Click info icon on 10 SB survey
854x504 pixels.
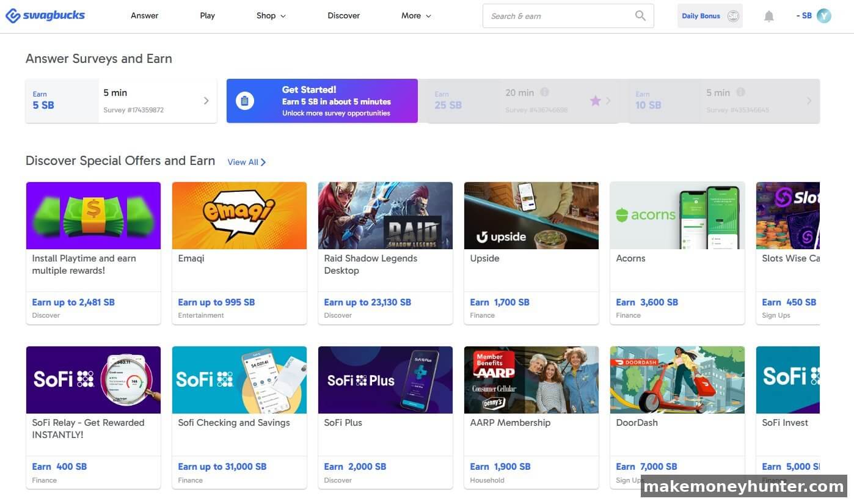(740, 92)
